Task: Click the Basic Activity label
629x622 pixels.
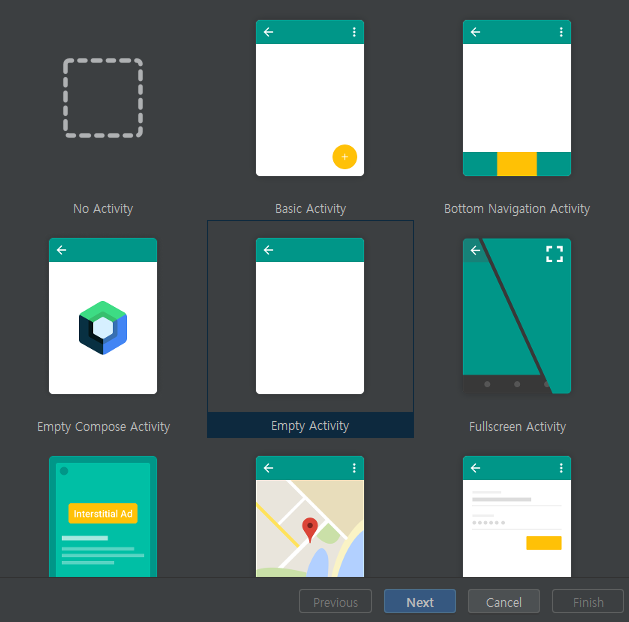Action: (x=310, y=209)
